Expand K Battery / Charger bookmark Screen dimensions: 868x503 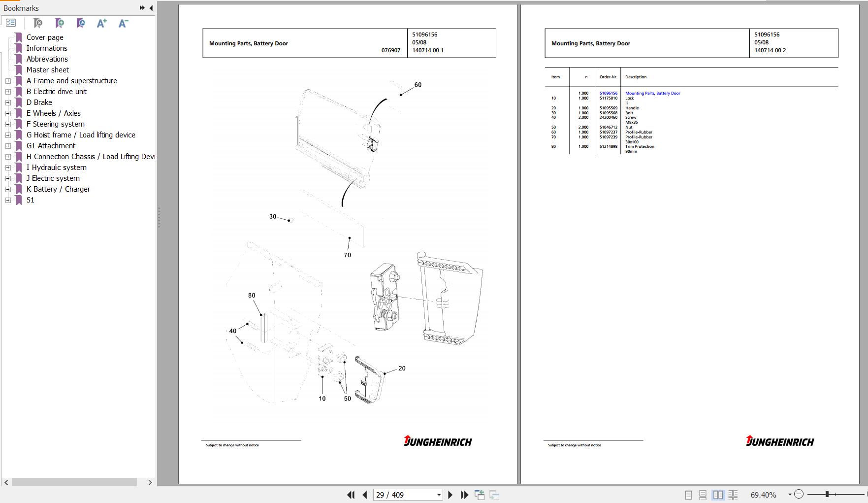[x=8, y=189]
